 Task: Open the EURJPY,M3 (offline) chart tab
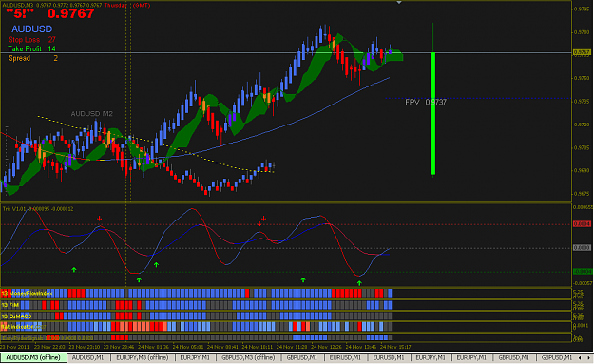pyautogui.click(x=142, y=357)
